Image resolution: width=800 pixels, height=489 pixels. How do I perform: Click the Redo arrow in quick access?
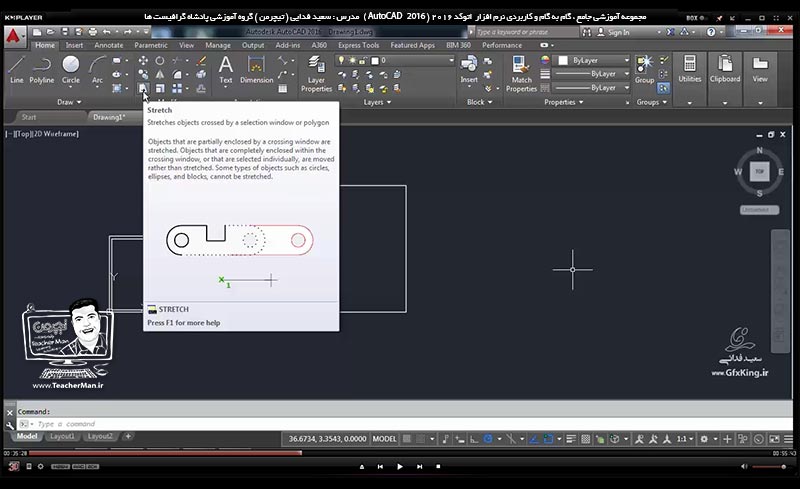[128, 32]
